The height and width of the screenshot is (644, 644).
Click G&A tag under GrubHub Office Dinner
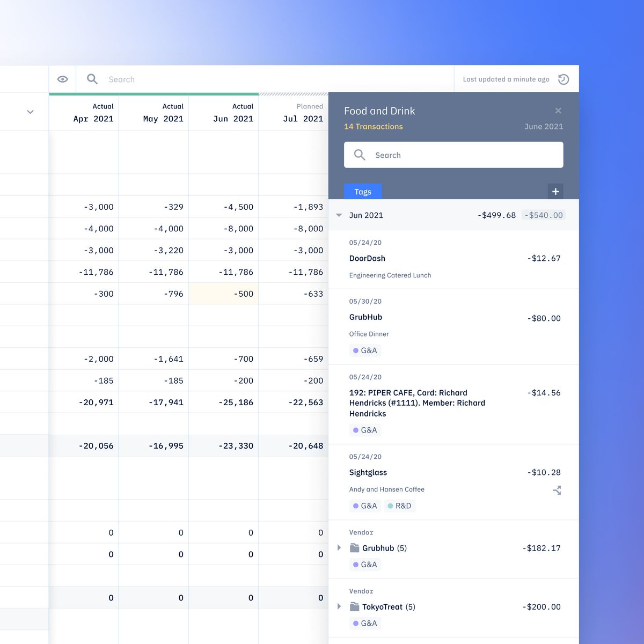365,350
